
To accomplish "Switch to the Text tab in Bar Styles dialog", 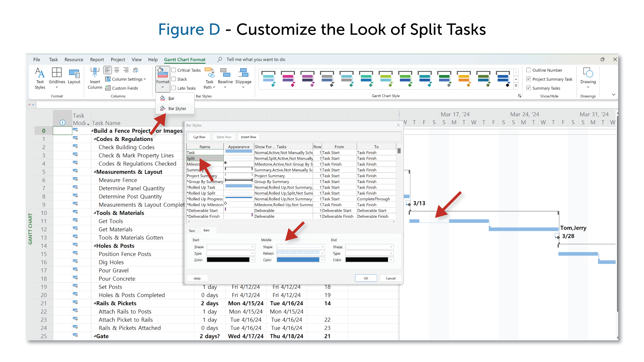I will point(192,231).
